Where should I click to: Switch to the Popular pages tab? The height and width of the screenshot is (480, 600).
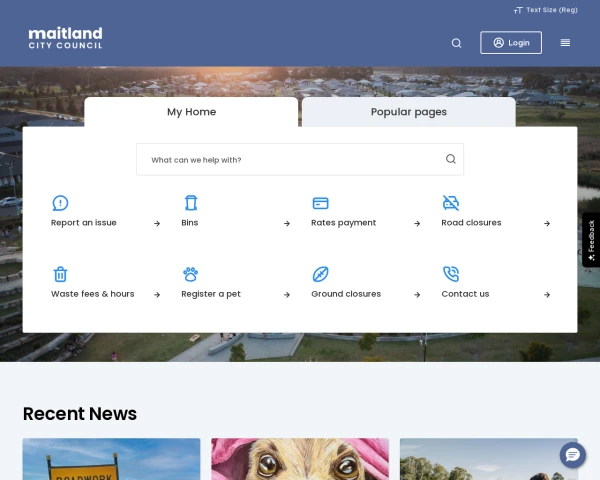[x=409, y=112]
